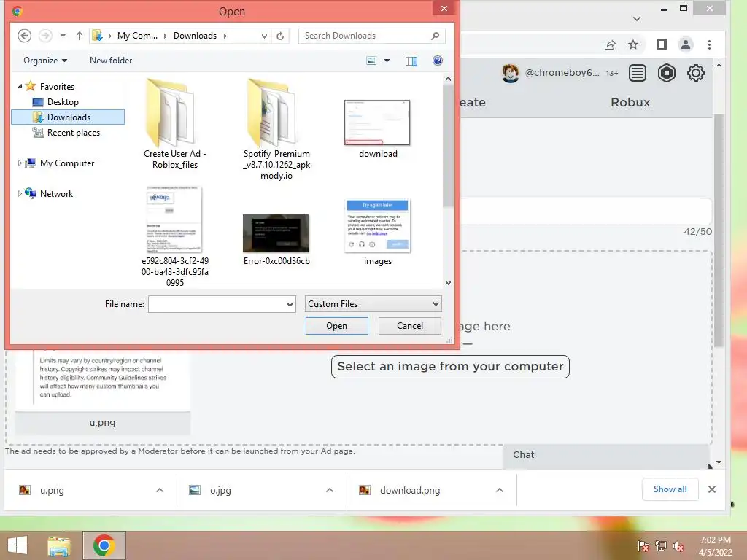Viewport: 747px width, 560px height.
Task: Open download.png options chevron
Action: pyautogui.click(x=499, y=490)
